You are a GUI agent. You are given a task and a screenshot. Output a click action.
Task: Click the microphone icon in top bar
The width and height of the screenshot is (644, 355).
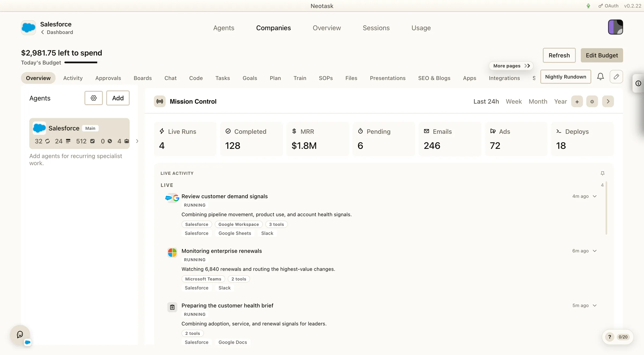pyautogui.click(x=588, y=6)
